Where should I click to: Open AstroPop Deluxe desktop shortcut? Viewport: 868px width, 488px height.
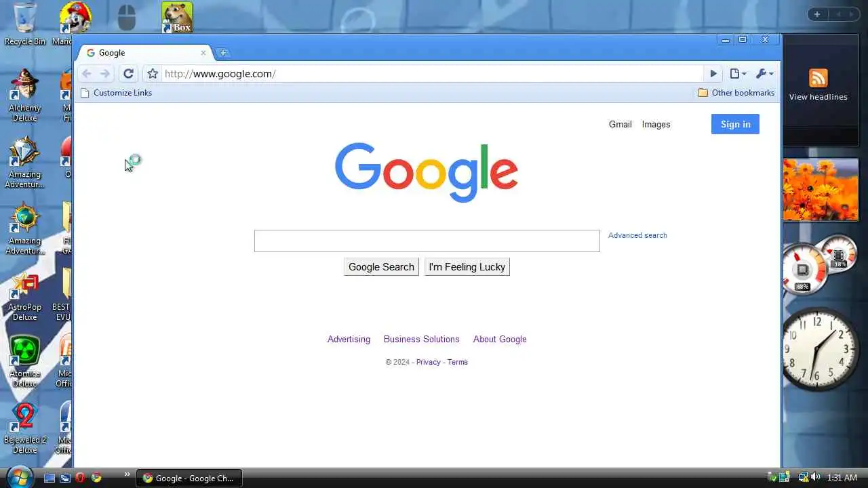coord(24,295)
